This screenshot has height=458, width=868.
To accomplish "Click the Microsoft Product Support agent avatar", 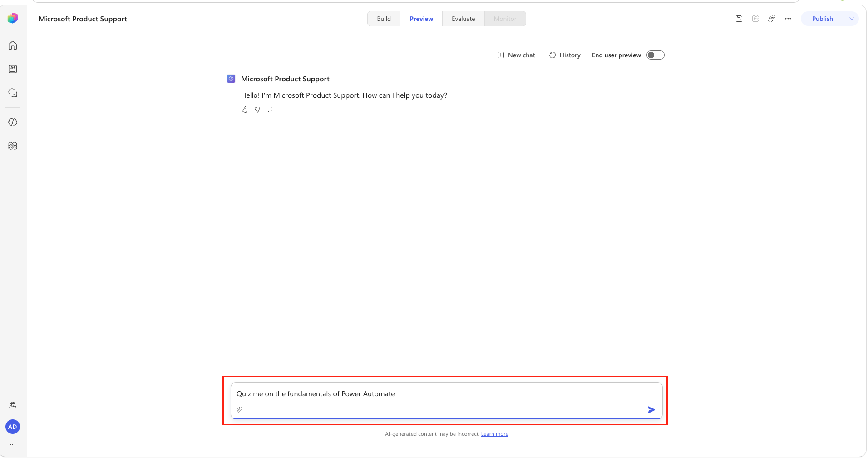I will [231, 79].
